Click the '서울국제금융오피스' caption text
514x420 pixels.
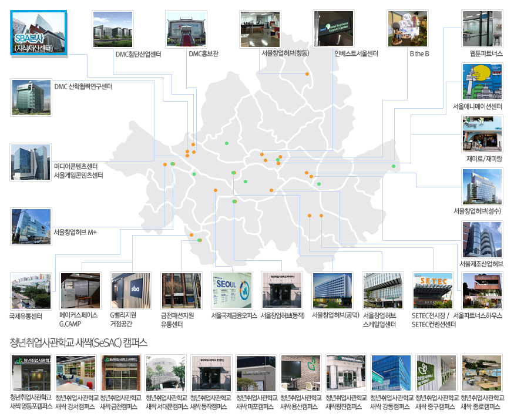tap(234, 316)
